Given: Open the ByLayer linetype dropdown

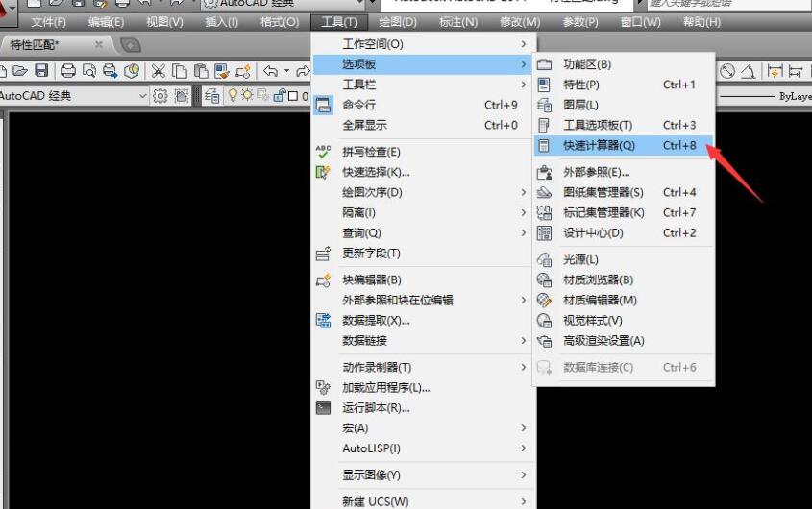Looking at the screenshot, I should (x=764, y=96).
